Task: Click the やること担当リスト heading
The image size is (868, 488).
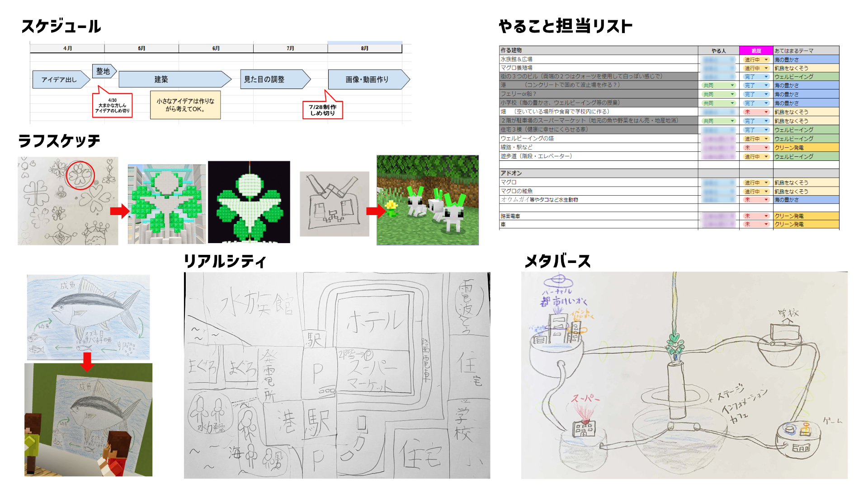Action: click(x=566, y=26)
